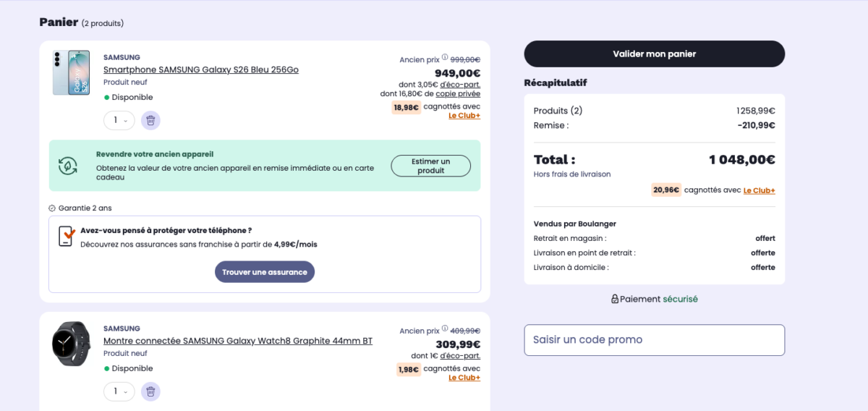Viewport: 868px width, 411px height.
Task: Click the phone protection insurance icon
Action: (x=67, y=236)
